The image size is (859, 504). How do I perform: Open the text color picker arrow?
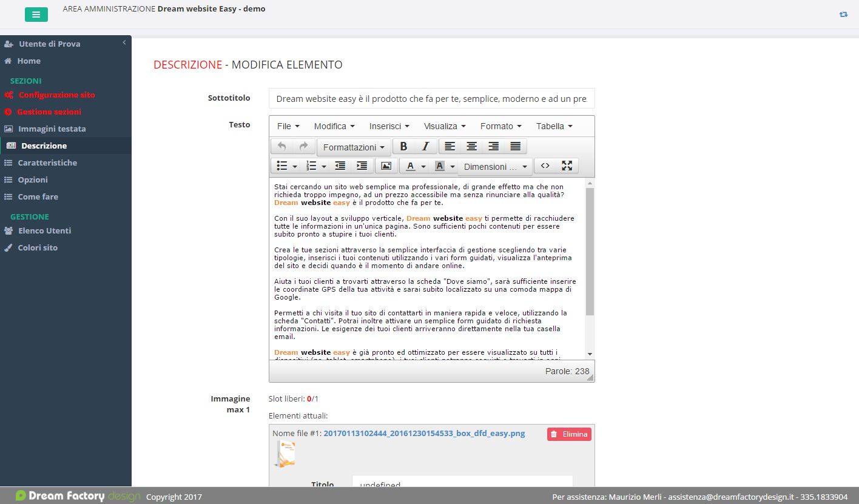tap(423, 166)
